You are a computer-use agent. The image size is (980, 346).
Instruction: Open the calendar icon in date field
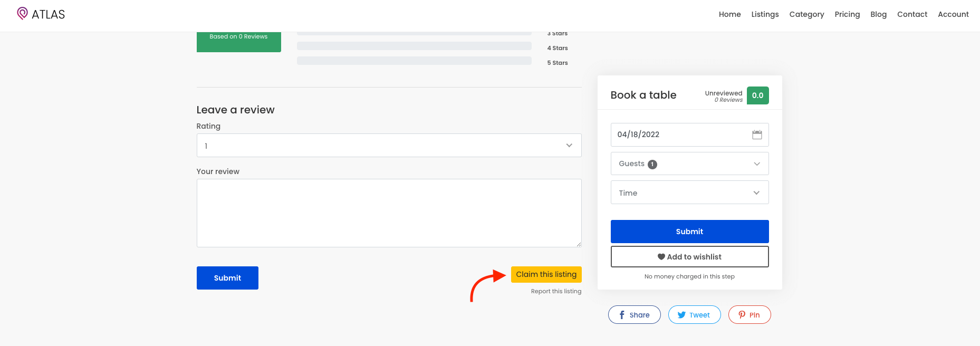pyautogui.click(x=757, y=134)
